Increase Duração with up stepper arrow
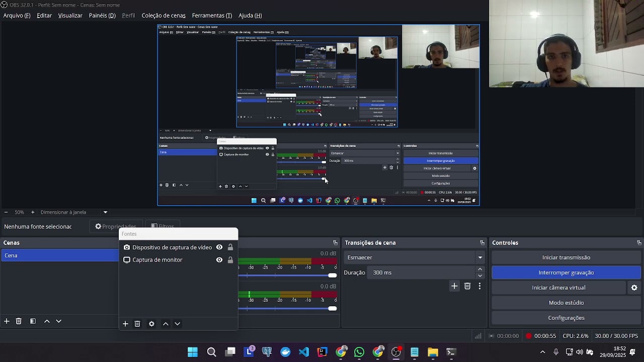 [x=480, y=269]
